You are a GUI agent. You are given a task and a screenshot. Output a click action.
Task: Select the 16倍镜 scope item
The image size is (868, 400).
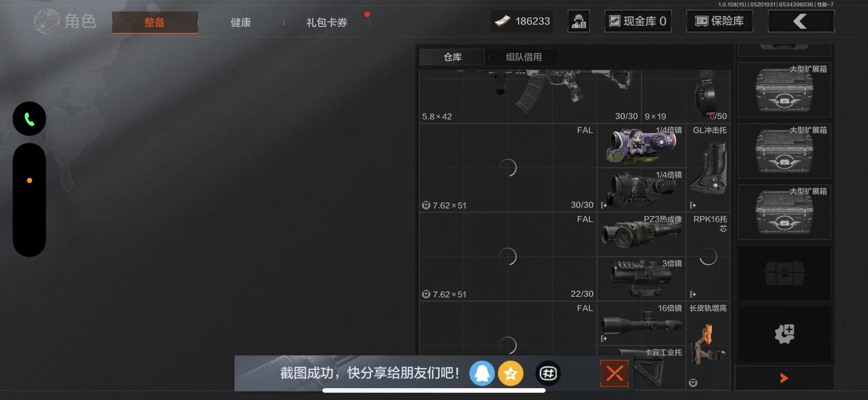642,323
